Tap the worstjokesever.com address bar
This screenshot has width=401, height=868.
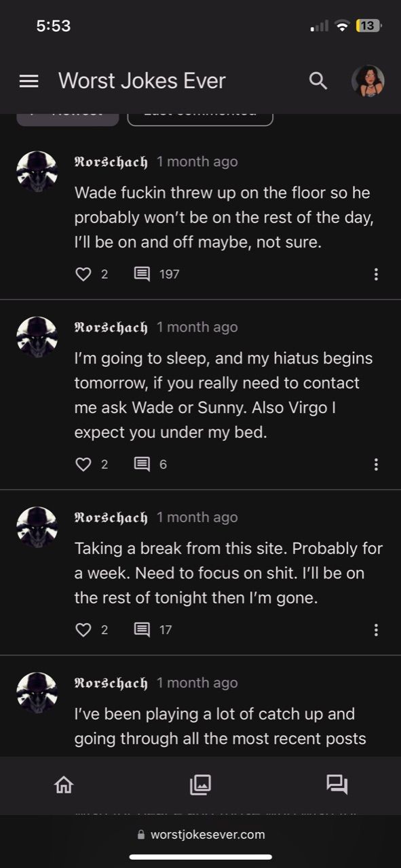[201, 835]
